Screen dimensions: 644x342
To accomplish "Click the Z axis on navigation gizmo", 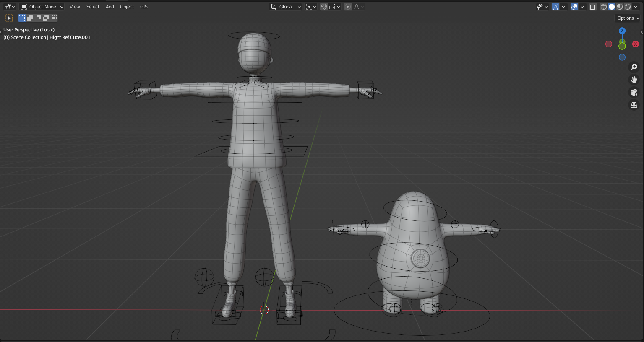I will (622, 31).
